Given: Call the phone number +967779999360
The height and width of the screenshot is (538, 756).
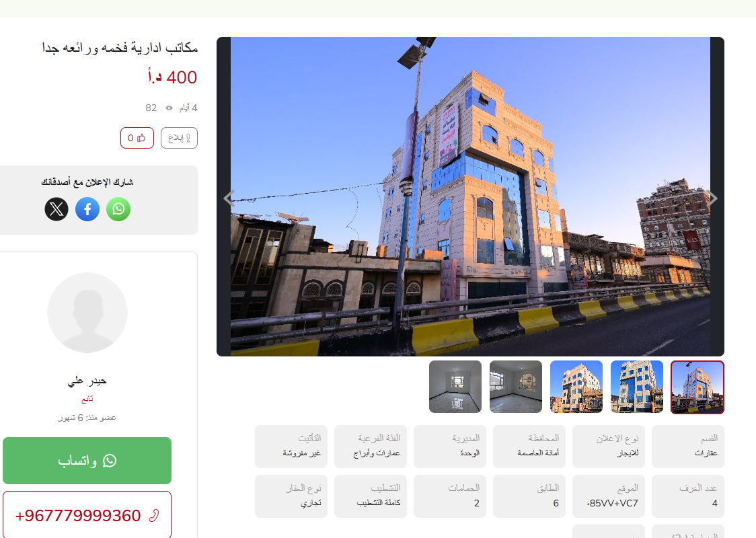Looking at the screenshot, I should [87, 515].
